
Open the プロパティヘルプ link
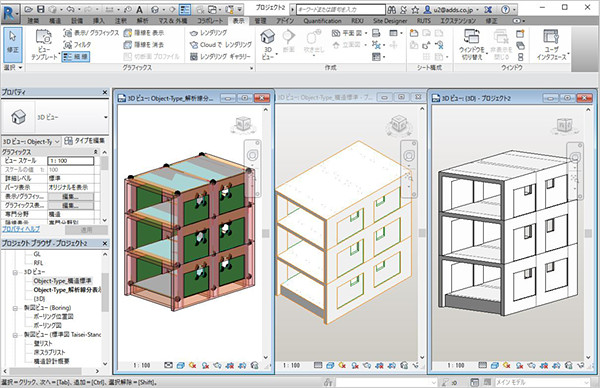(x=21, y=229)
